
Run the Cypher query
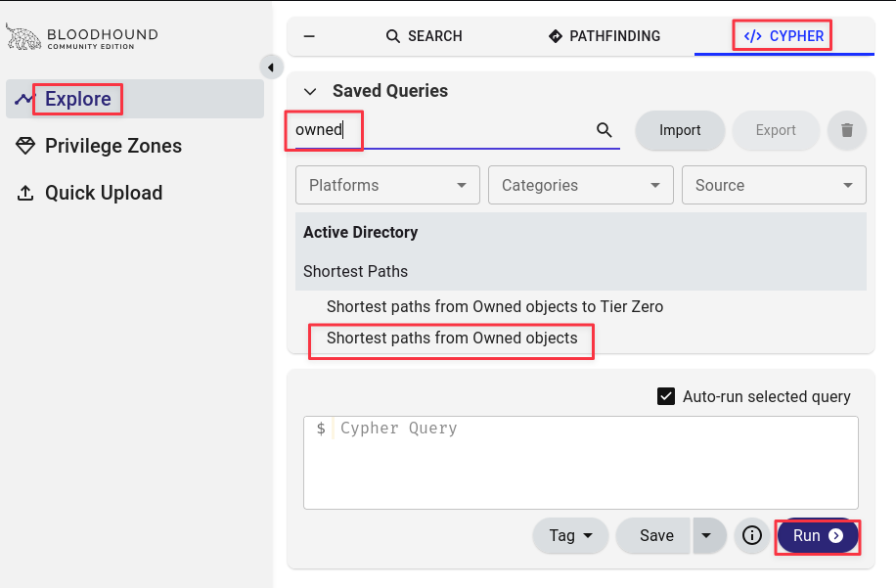(x=818, y=536)
